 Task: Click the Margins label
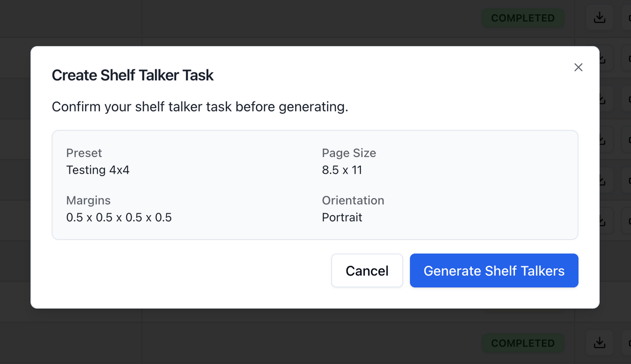[88, 200]
